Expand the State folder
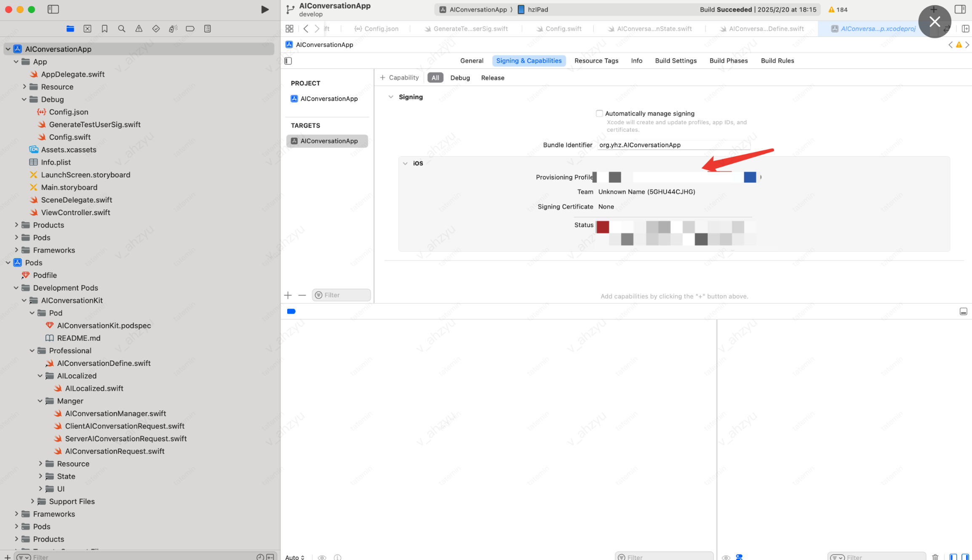This screenshot has width=972, height=560. pyautogui.click(x=40, y=476)
